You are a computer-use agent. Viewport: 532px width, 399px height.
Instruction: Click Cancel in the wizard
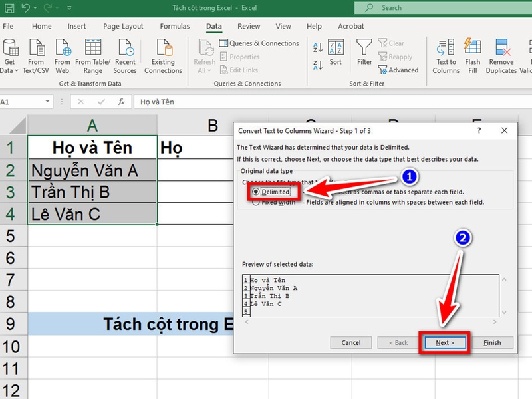[x=351, y=343]
